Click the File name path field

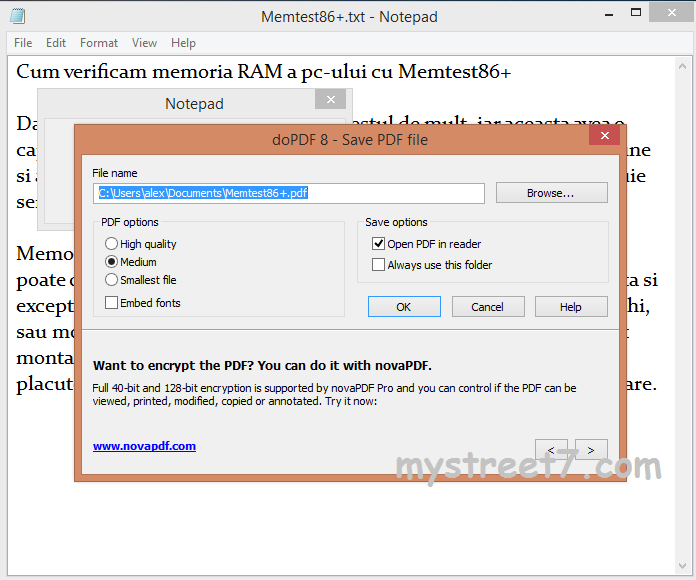click(x=289, y=193)
